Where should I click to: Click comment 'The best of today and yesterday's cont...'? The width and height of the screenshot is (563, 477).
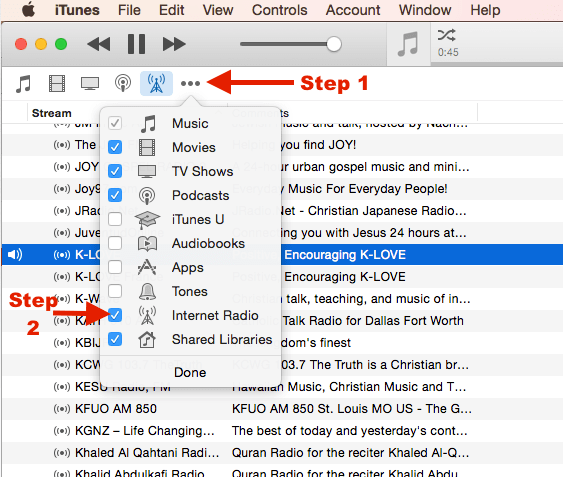point(350,431)
